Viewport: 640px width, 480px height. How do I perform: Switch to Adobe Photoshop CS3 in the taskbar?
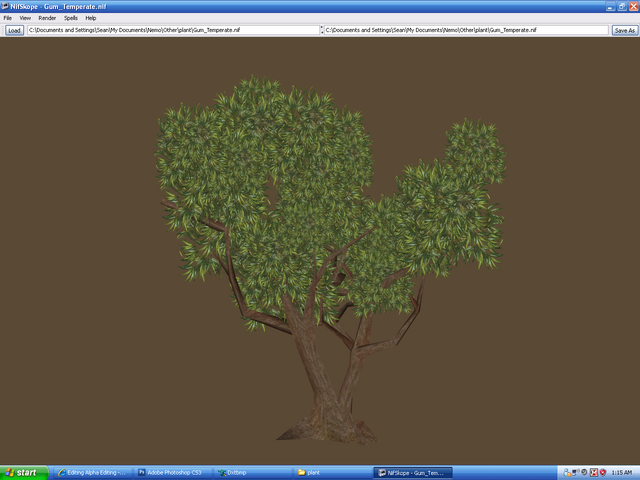click(x=173, y=473)
